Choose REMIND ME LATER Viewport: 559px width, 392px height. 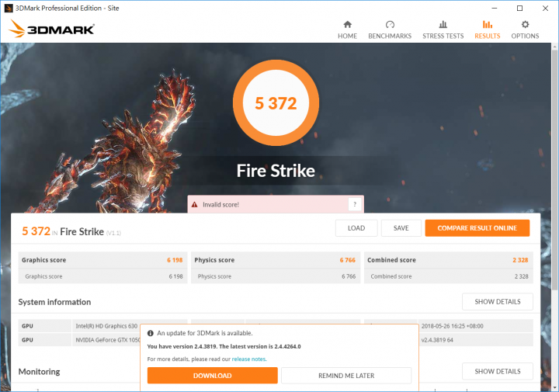tap(346, 376)
